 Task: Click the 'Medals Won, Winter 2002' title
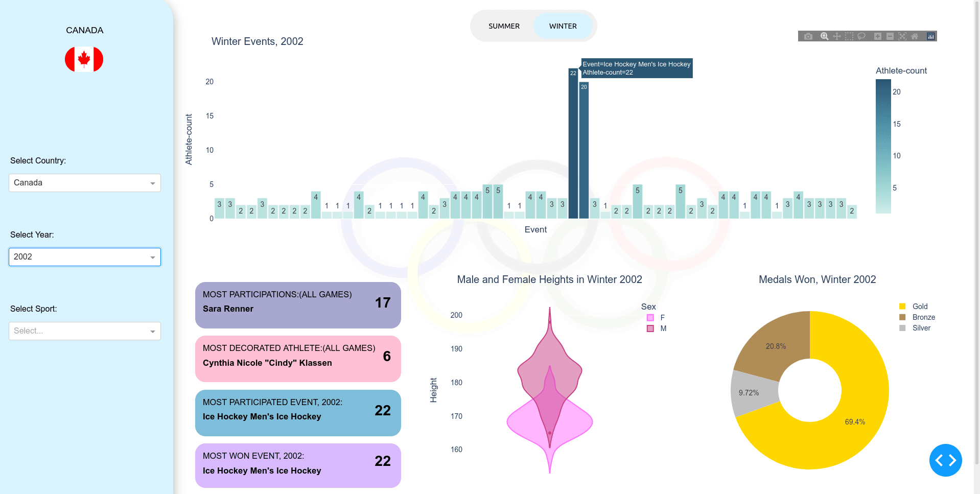click(817, 279)
